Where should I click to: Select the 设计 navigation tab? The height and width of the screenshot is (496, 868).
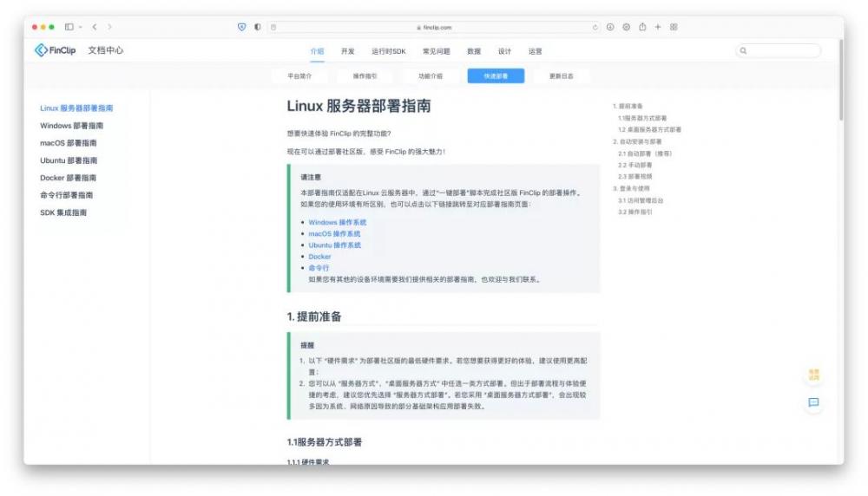(504, 51)
